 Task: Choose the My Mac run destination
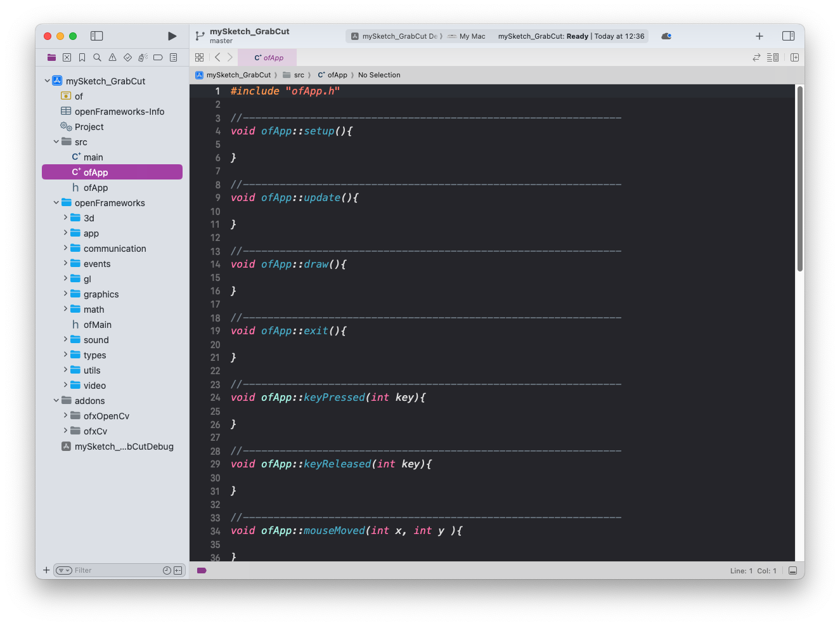click(x=467, y=36)
